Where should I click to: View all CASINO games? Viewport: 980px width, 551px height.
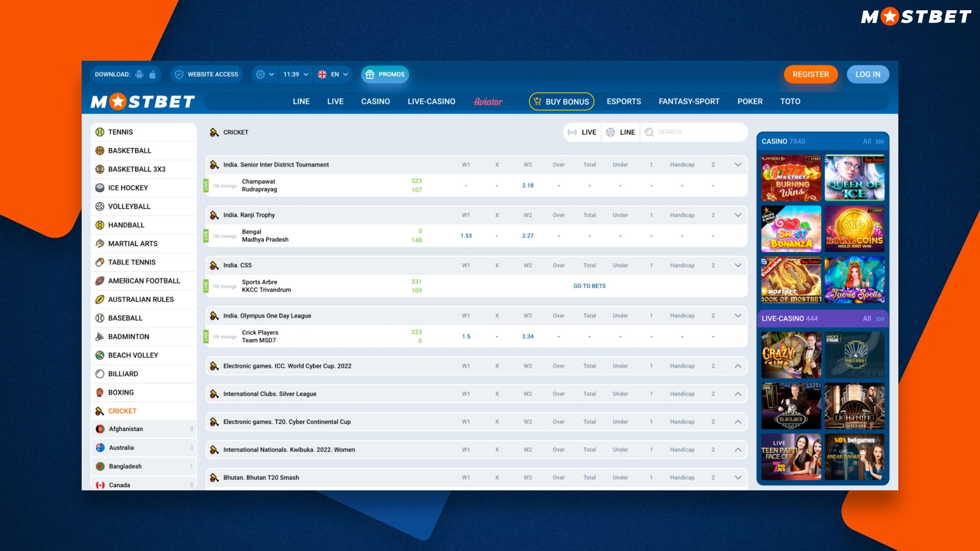click(x=873, y=141)
